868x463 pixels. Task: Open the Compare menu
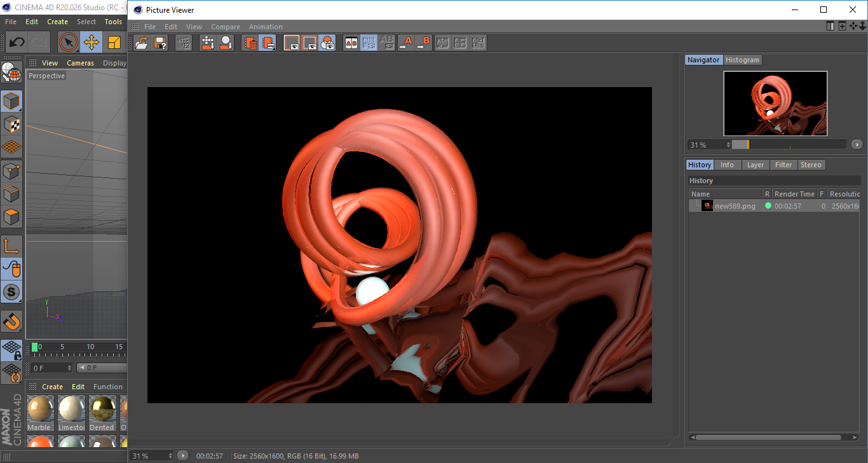[x=226, y=27]
